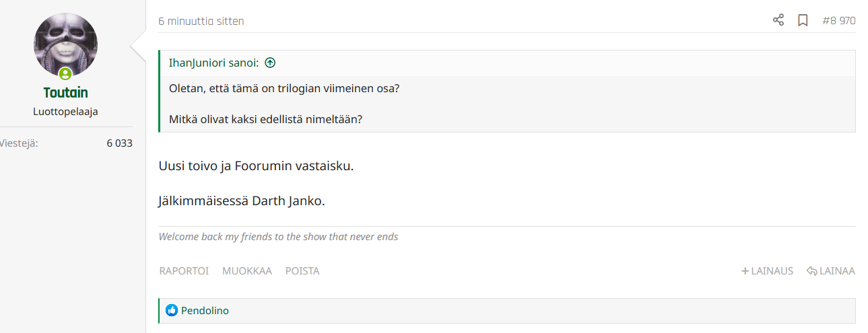
Task: Open post number #8 970 permalink
Action: (x=838, y=21)
